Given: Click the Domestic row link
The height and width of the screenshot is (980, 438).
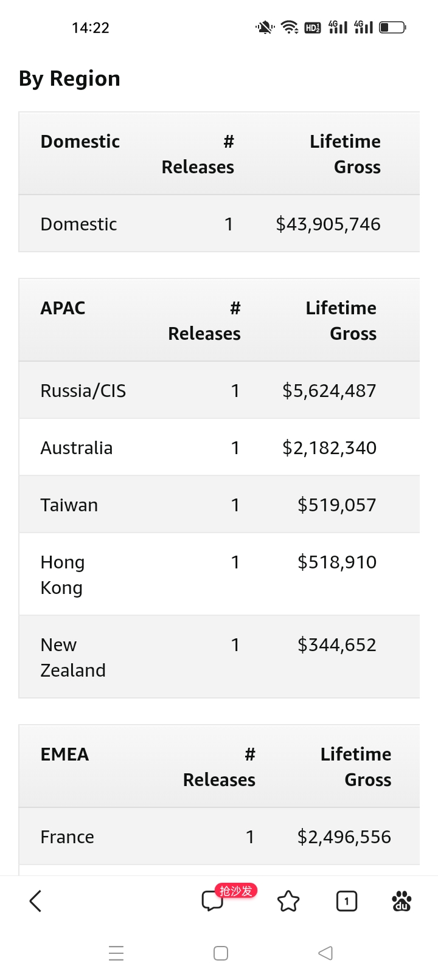Looking at the screenshot, I should click(79, 224).
